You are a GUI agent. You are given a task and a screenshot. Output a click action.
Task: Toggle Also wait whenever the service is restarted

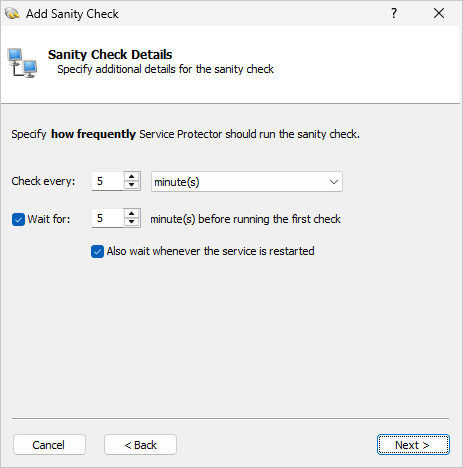point(97,251)
